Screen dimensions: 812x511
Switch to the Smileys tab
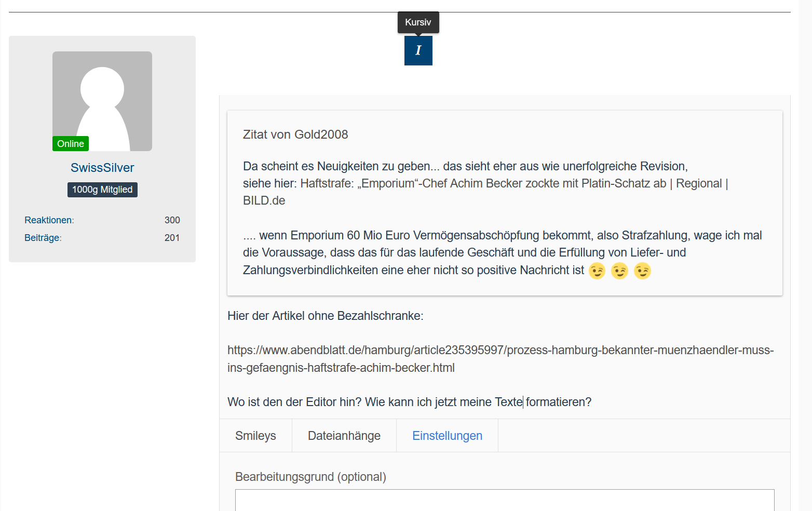click(x=255, y=436)
